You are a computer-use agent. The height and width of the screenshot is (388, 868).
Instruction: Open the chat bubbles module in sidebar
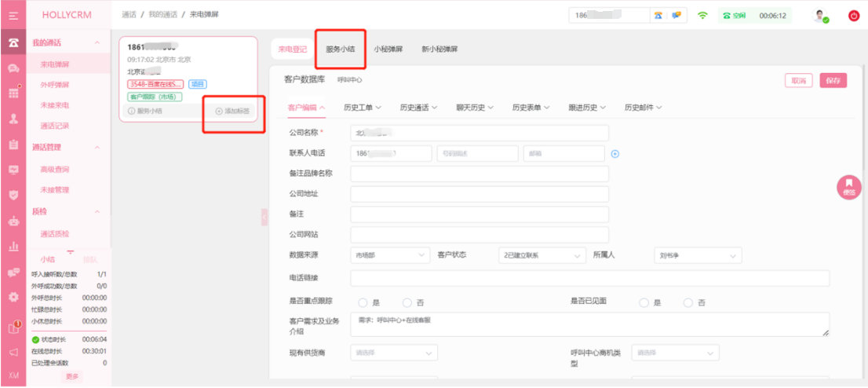[x=13, y=68]
